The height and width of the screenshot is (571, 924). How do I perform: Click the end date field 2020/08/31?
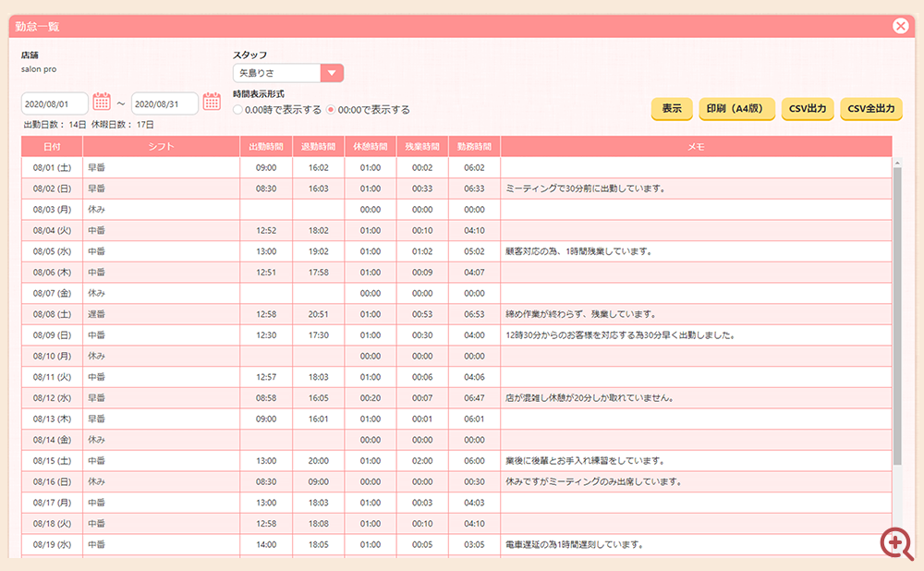pos(165,103)
